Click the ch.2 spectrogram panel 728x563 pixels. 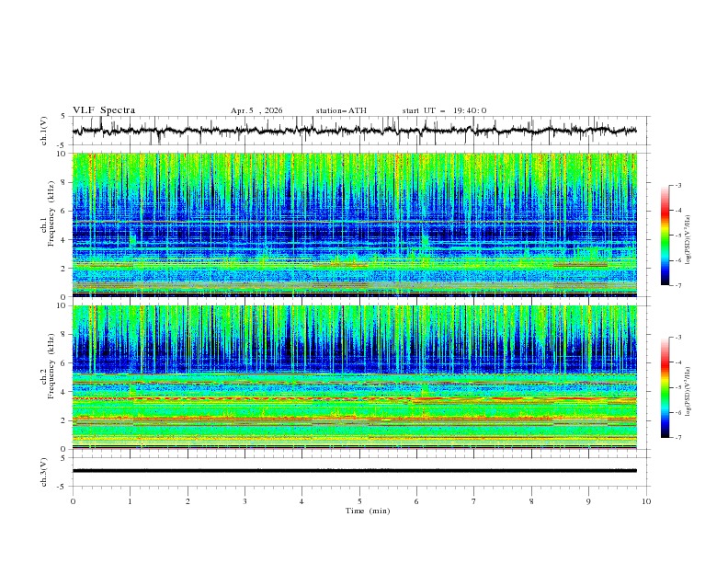(x=354, y=377)
